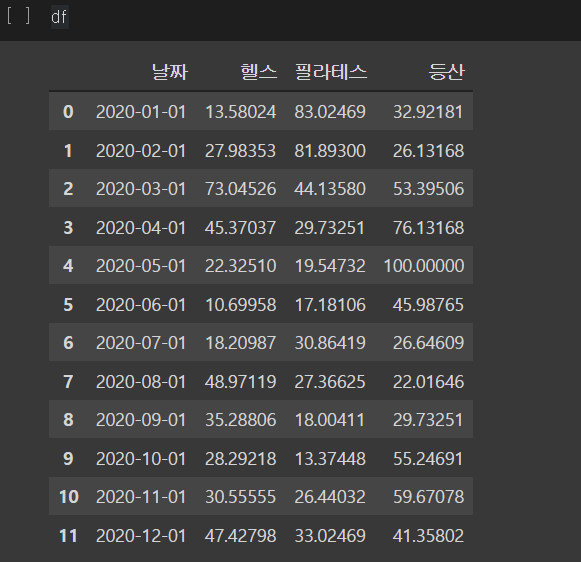Click the value 59.67078

tap(428, 497)
